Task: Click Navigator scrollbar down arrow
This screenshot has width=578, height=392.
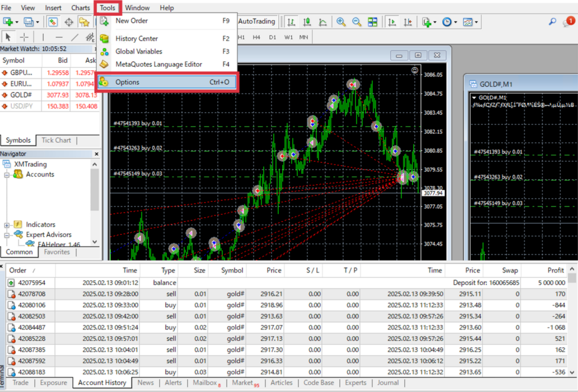Action: [95, 242]
